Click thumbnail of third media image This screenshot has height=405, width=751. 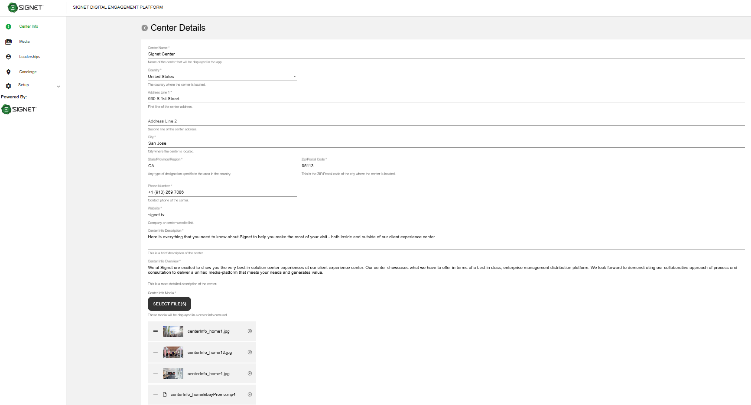173,373
